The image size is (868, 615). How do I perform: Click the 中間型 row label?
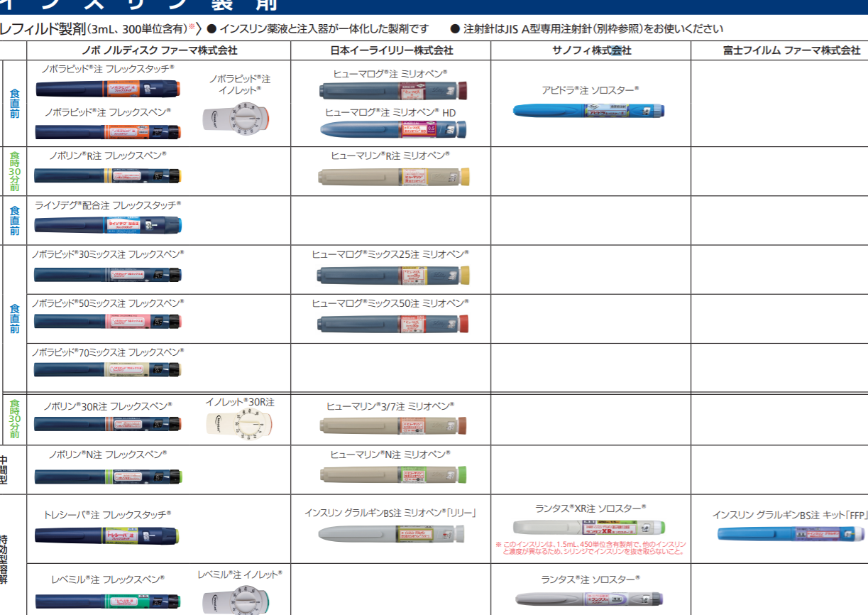point(4,469)
